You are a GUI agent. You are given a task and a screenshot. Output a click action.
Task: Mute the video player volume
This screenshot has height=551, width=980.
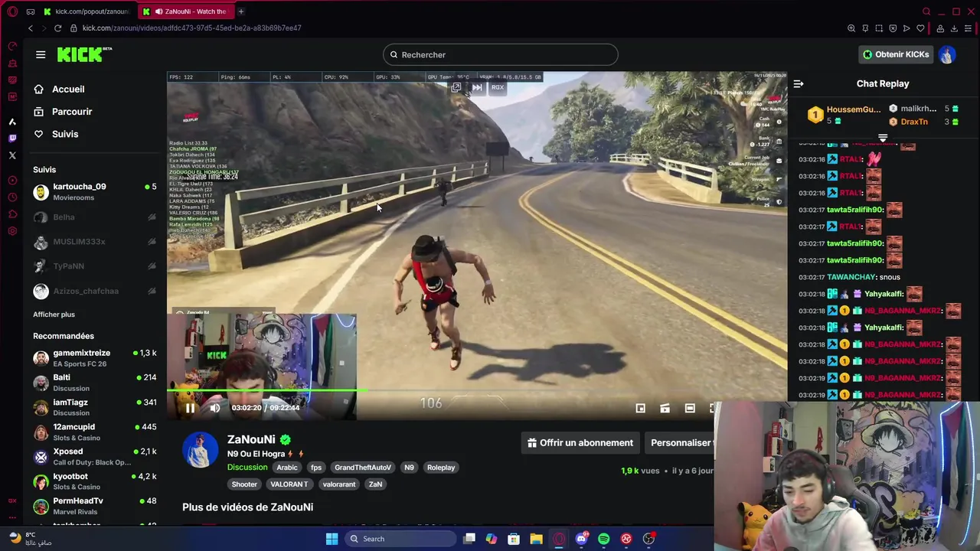(x=215, y=408)
